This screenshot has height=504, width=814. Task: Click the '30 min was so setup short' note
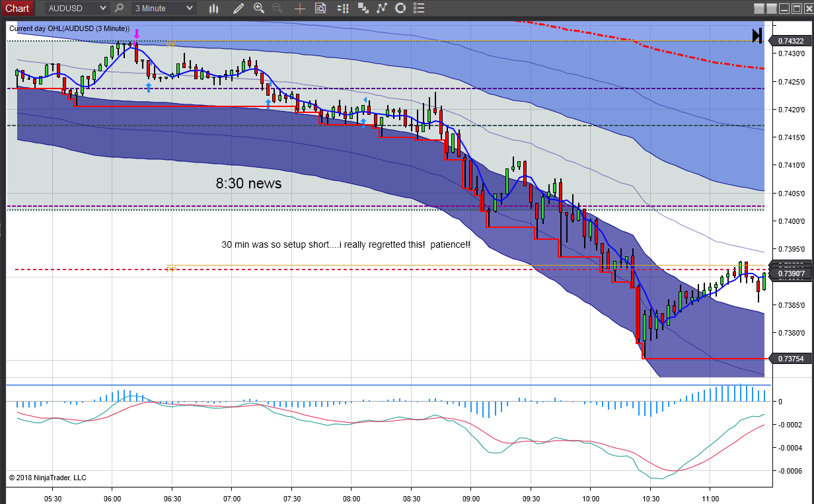click(x=346, y=244)
